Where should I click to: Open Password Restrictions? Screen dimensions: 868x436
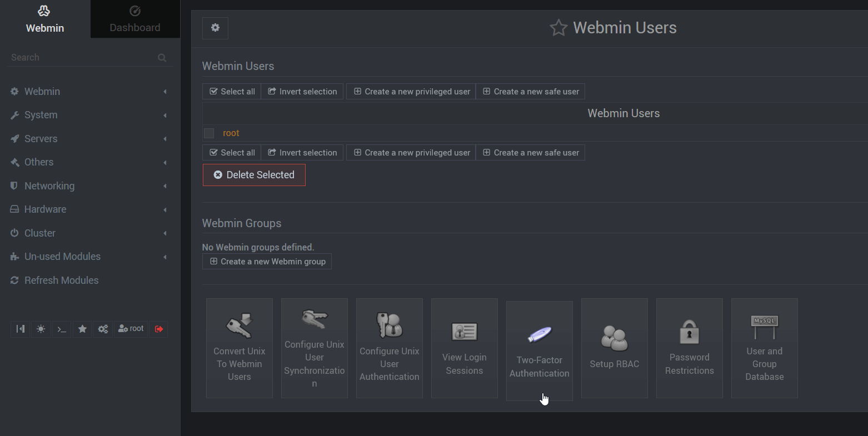(x=690, y=348)
